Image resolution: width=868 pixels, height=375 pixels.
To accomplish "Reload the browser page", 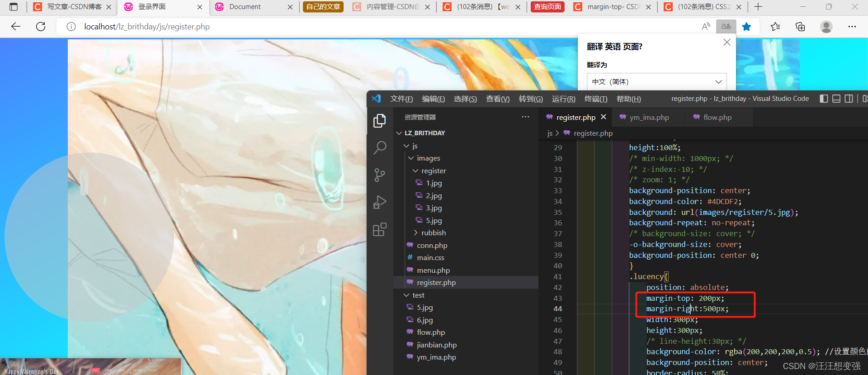I will coord(41,27).
